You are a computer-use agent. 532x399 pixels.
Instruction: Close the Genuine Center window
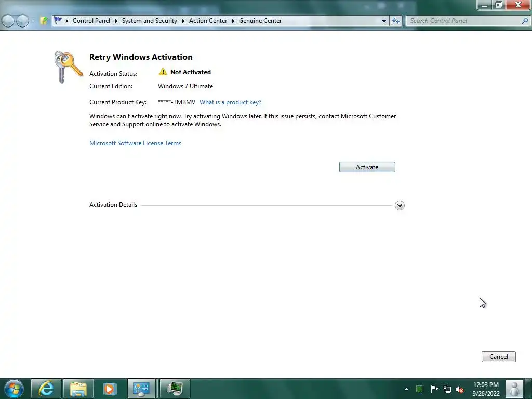pos(518,5)
